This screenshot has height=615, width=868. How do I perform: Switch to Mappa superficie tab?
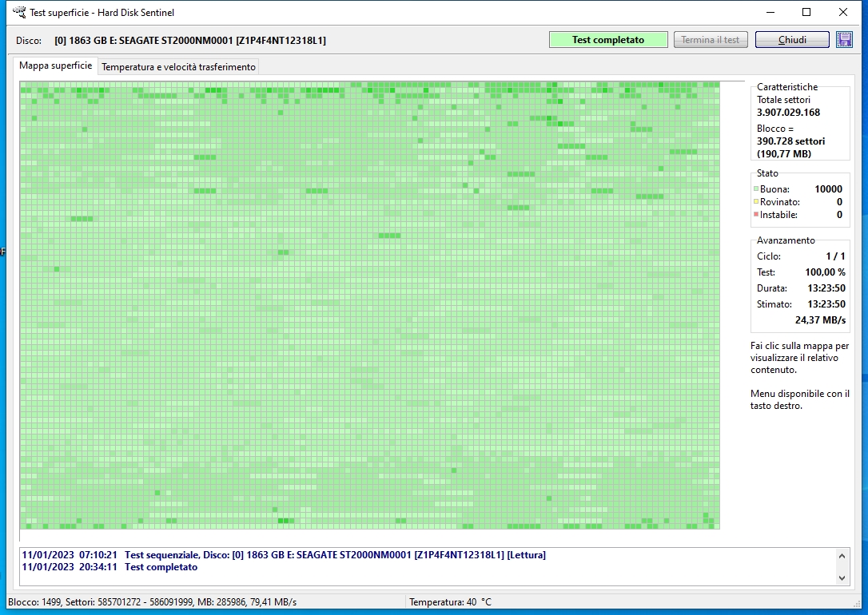pos(55,65)
